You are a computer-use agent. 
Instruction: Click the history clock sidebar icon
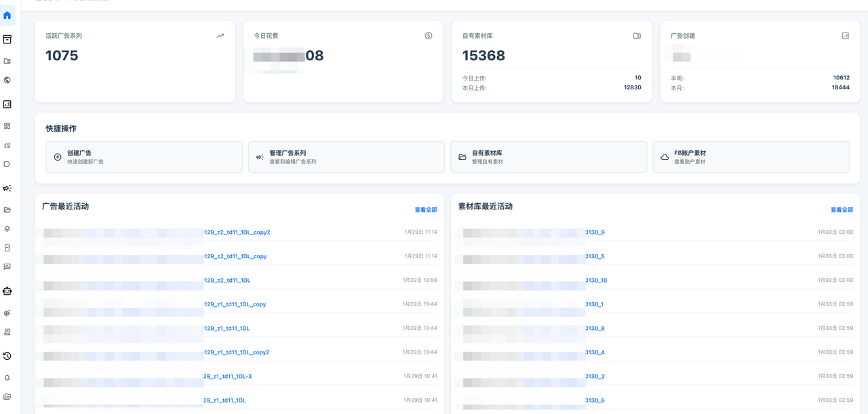(x=7, y=356)
